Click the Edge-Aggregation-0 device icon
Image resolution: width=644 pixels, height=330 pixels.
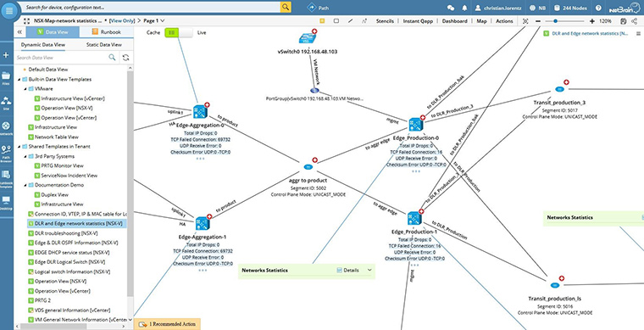coord(201,112)
